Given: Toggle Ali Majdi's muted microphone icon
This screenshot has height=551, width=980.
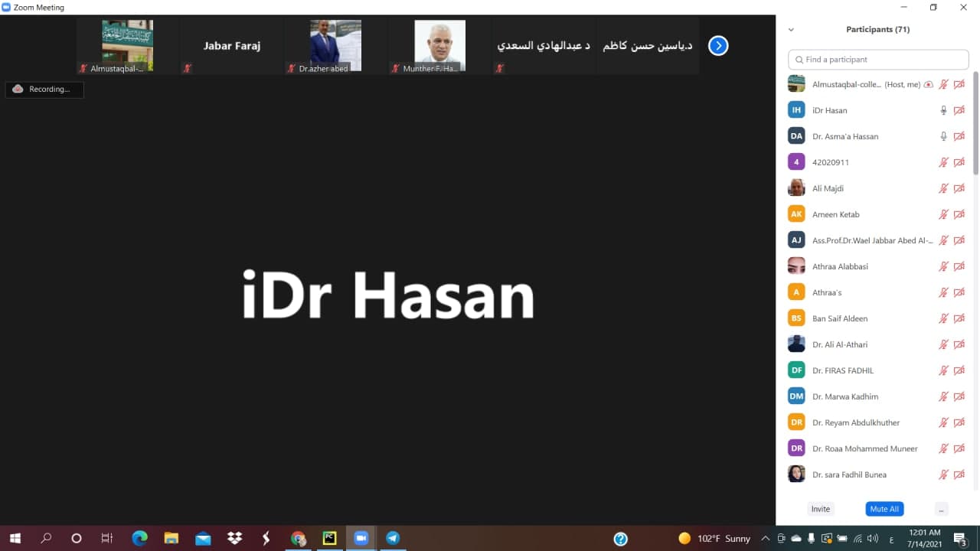Looking at the screenshot, I should click(x=944, y=188).
